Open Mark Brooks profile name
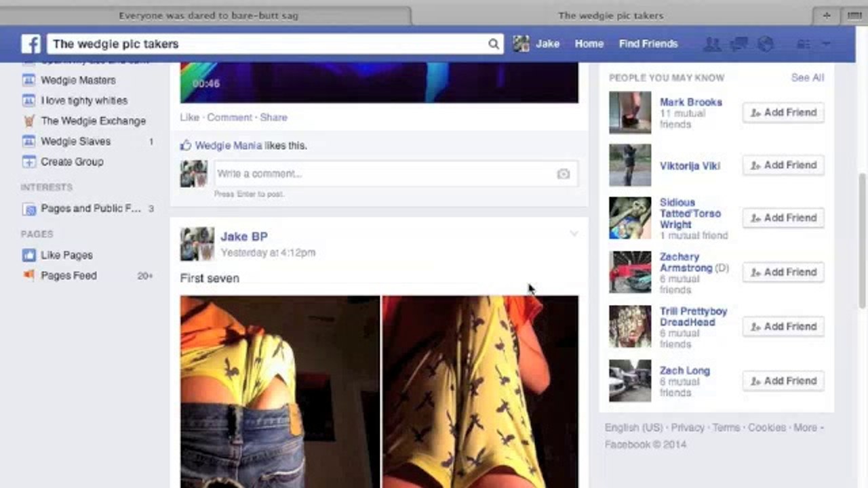The height and width of the screenshot is (488, 868). click(x=691, y=102)
